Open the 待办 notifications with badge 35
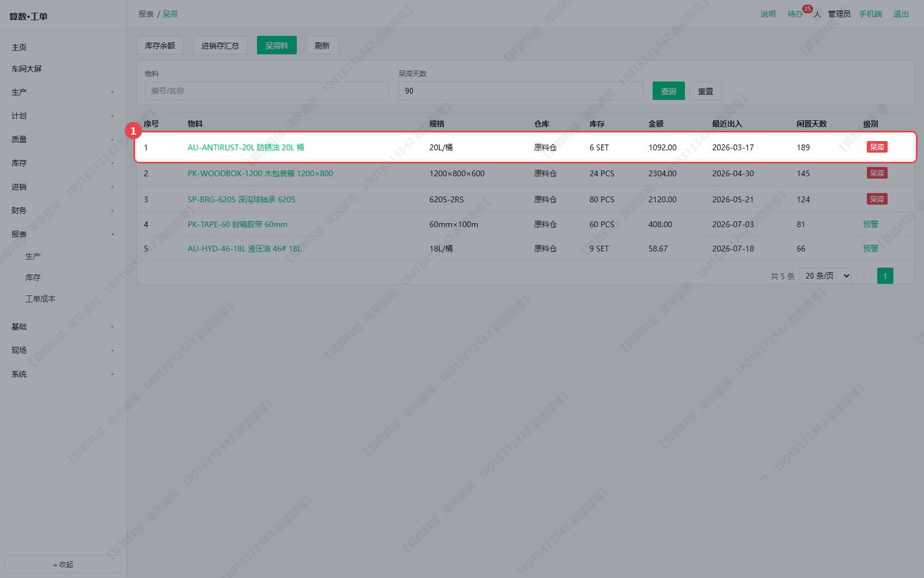The width and height of the screenshot is (924, 578). (x=795, y=14)
